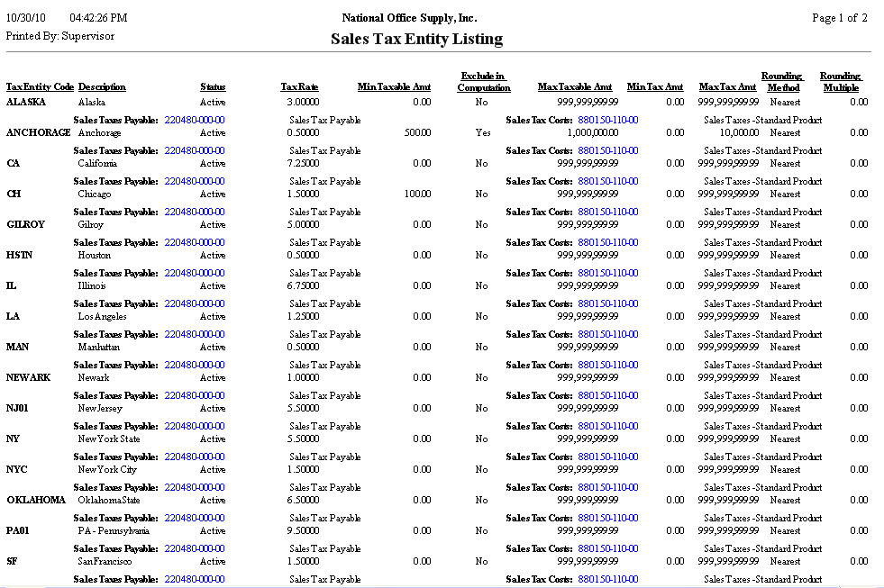Screen dimensions: 884x588
Task: Select the Min Taxable Amt column header
Action: [x=394, y=87]
